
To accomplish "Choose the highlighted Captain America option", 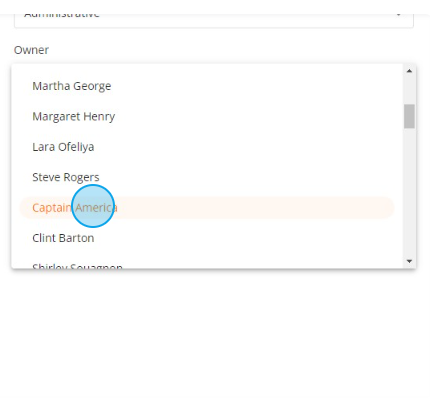I will point(207,208).
